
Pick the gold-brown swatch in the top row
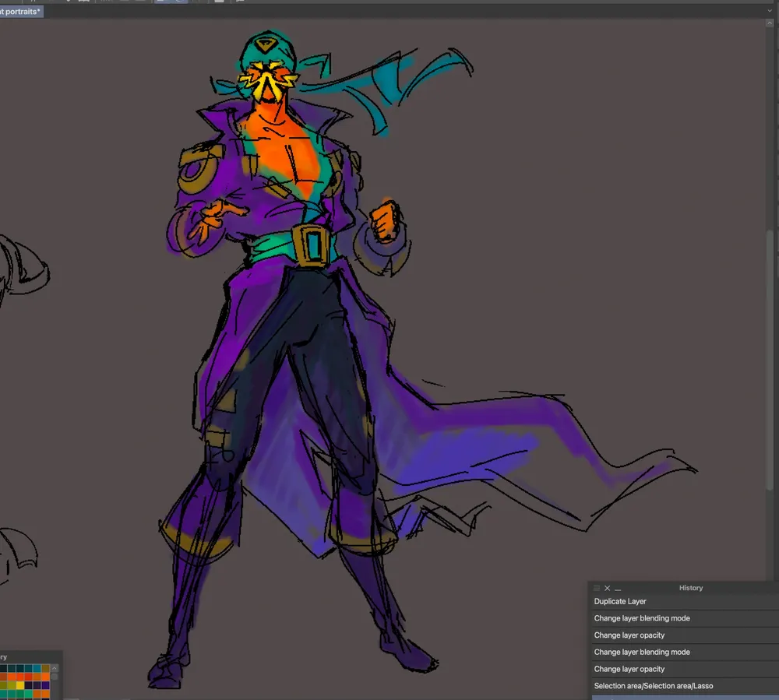point(45,668)
